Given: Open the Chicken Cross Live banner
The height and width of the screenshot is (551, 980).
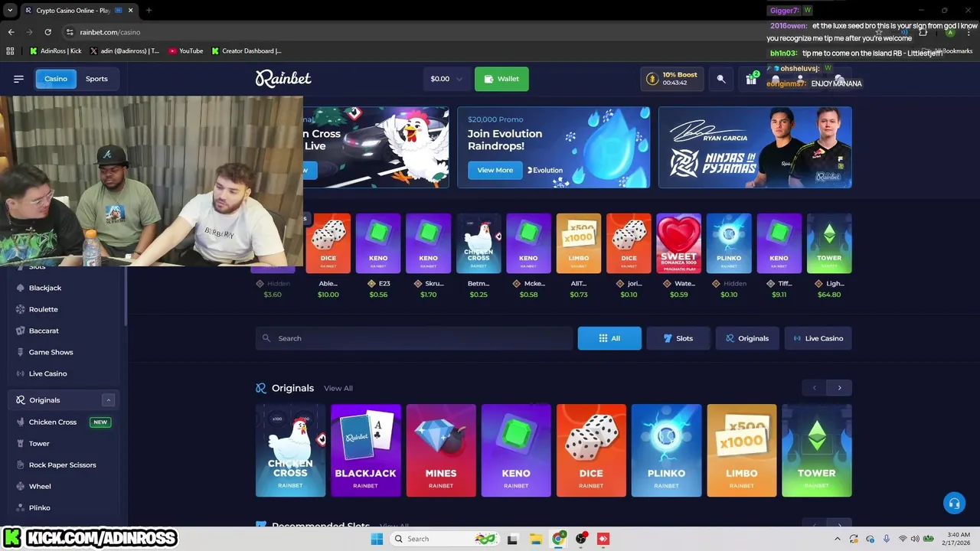Looking at the screenshot, I should click(376, 147).
